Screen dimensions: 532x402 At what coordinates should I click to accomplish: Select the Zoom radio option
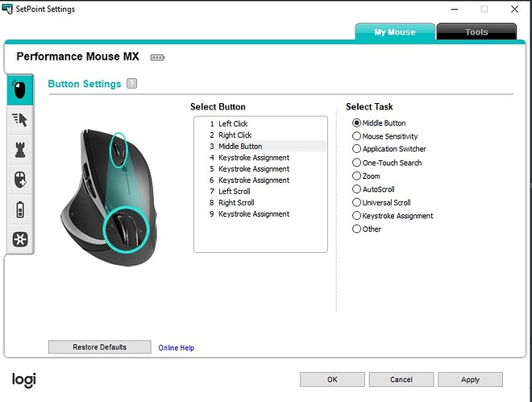356,176
